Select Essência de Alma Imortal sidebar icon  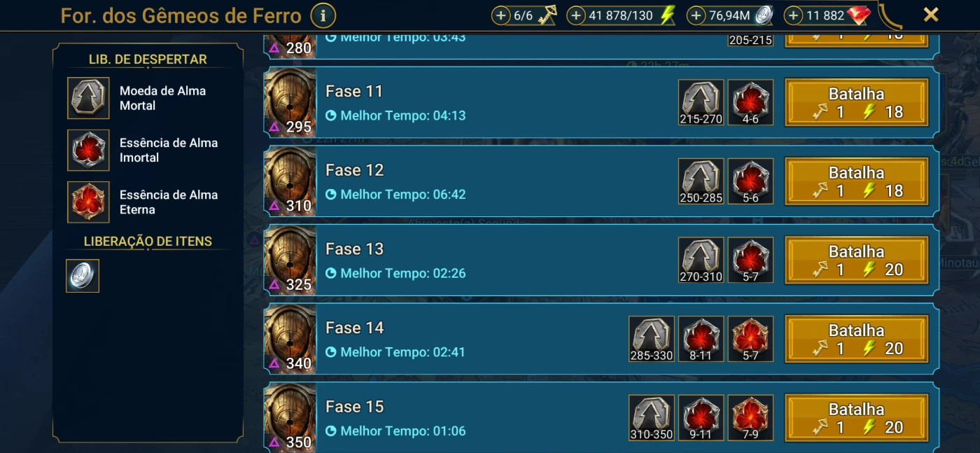pos(88,150)
